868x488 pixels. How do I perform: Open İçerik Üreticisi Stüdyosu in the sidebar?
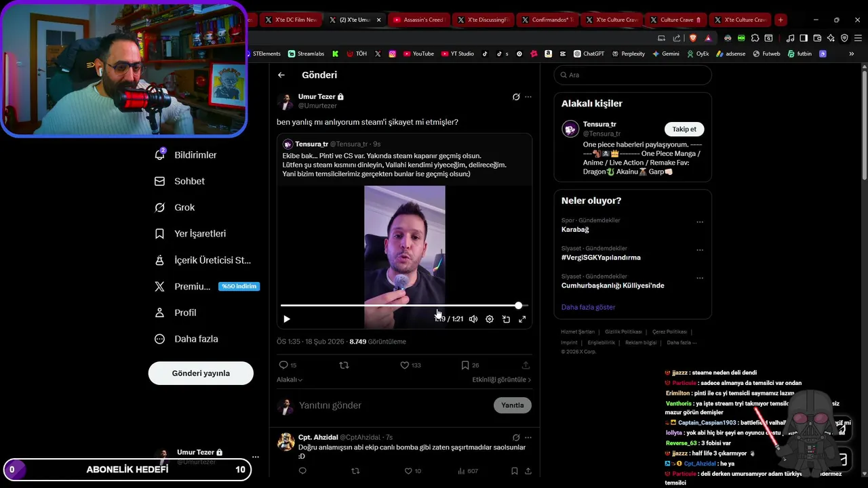click(203, 260)
